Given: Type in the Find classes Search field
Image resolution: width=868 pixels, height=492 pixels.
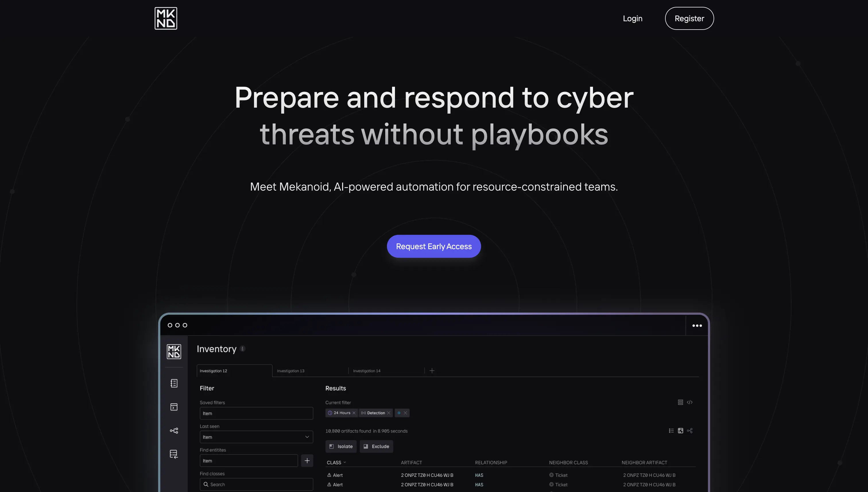Looking at the screenshot, I should pos(256,484).
